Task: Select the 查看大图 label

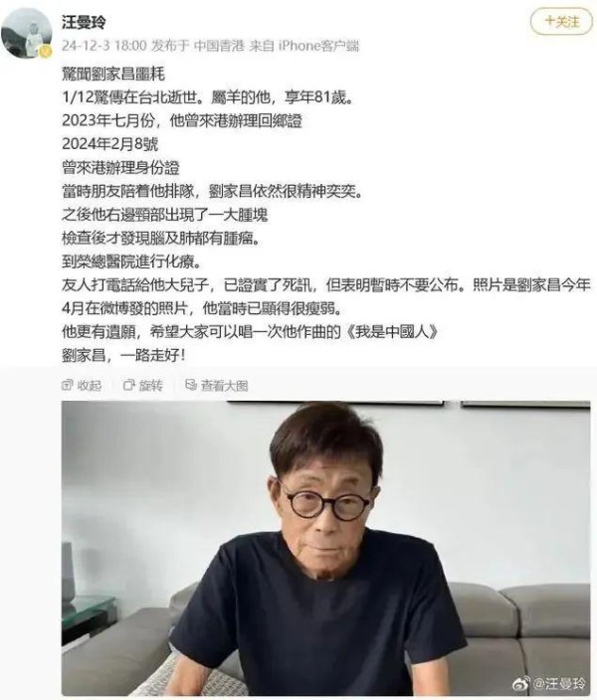Action: pos(224,385)
